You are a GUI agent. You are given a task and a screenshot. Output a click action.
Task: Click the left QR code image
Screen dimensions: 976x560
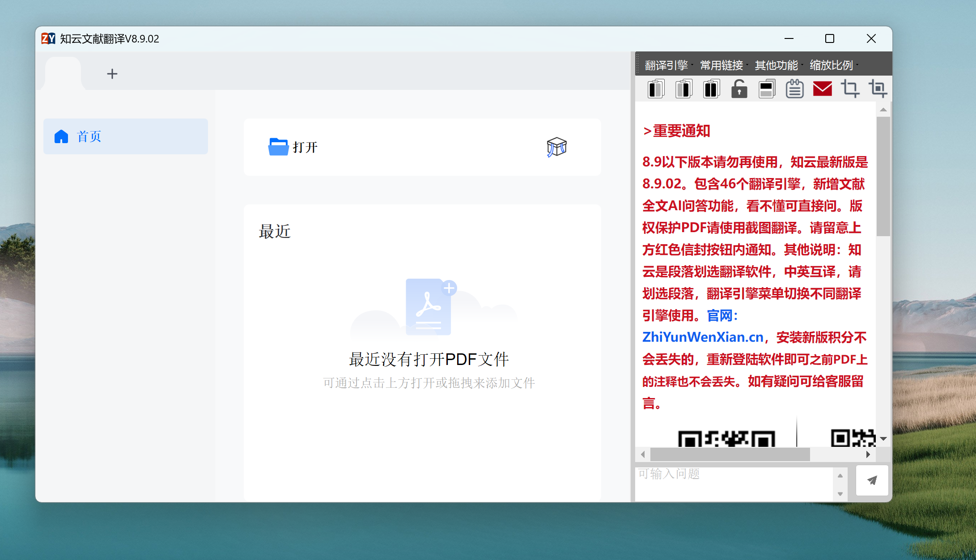click(x=726, y=438)
